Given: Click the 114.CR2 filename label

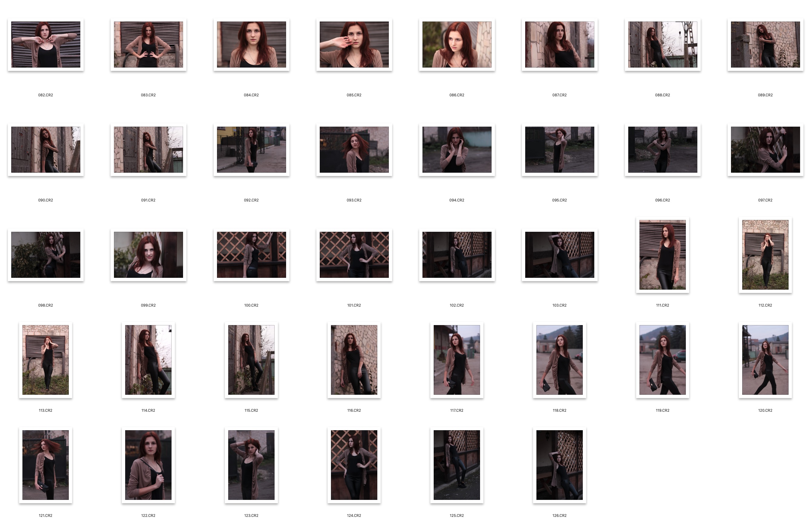Looking at the screenshot, I should [148, 411].
